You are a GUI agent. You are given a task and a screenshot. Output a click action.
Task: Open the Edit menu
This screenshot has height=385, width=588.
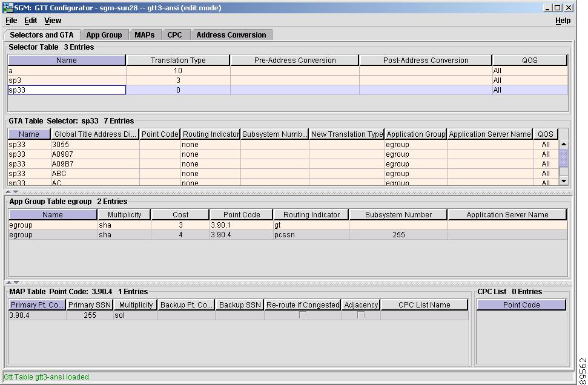[x=31, y=21]
